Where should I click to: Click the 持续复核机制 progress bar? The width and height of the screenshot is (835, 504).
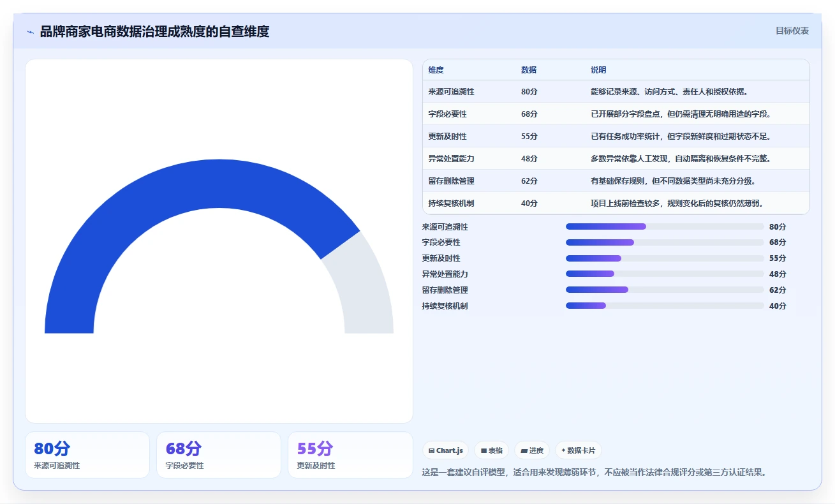coord(665,306)
